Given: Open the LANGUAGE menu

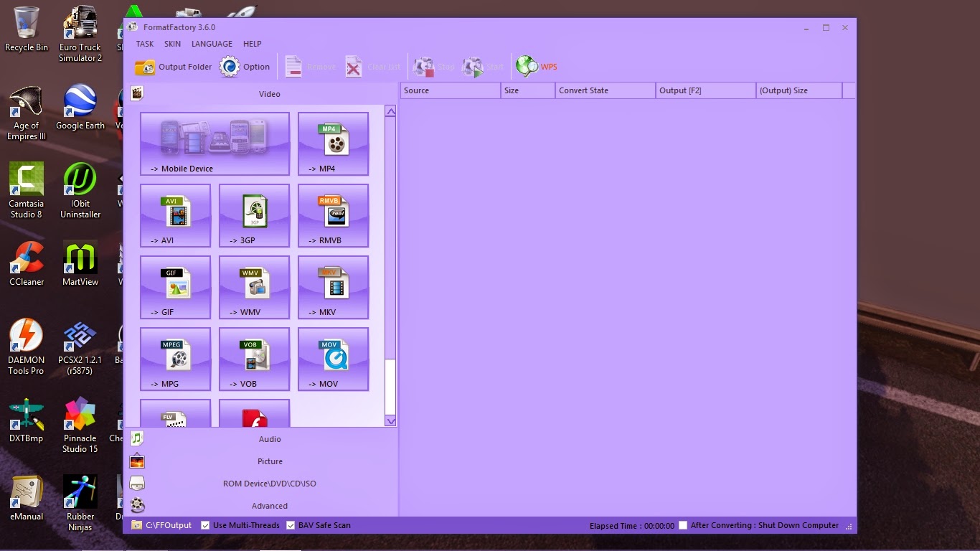Looking at the screenshot, I should (212, 44).
